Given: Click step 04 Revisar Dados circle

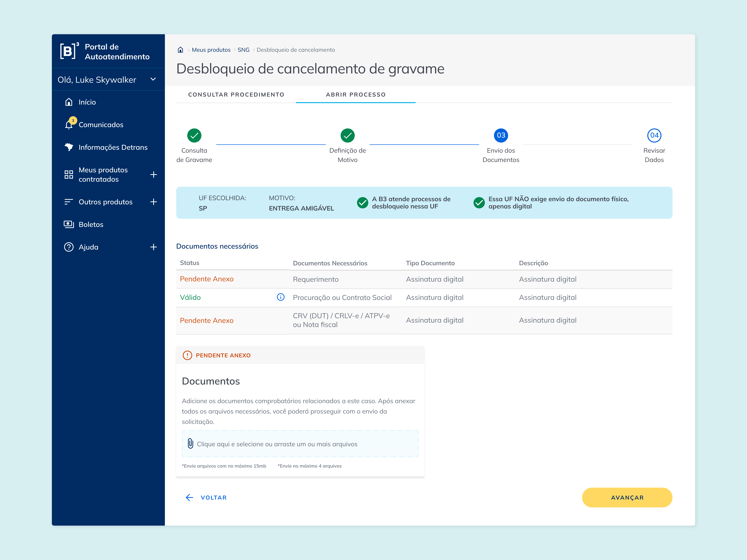Looking at the screenshot, I should [654, 135].
